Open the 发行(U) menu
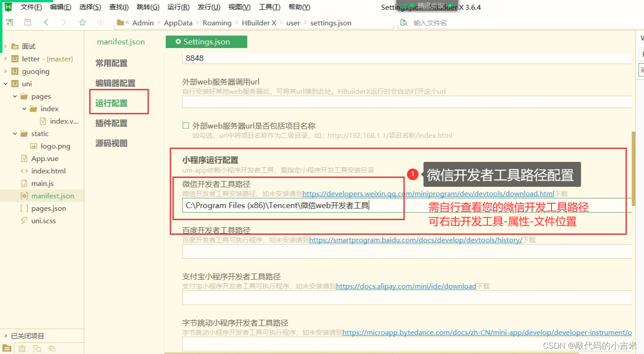644x354 pixels. point(209,7)
